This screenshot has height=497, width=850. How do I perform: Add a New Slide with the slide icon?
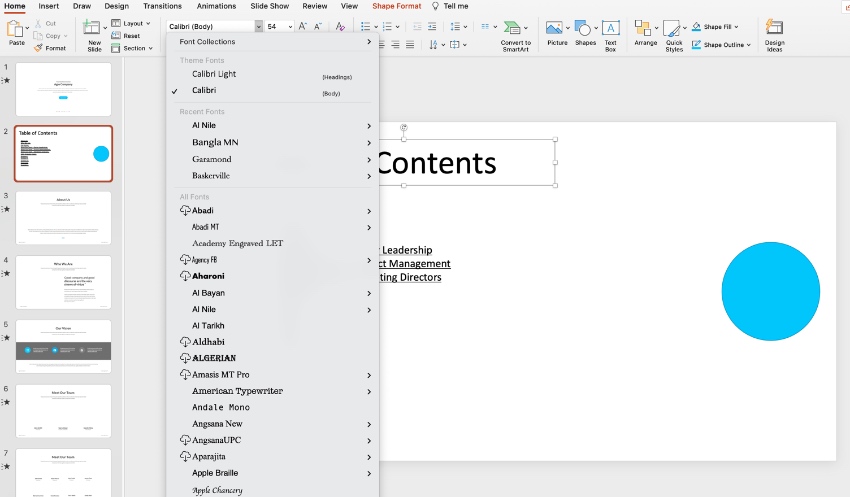[91, 27]
